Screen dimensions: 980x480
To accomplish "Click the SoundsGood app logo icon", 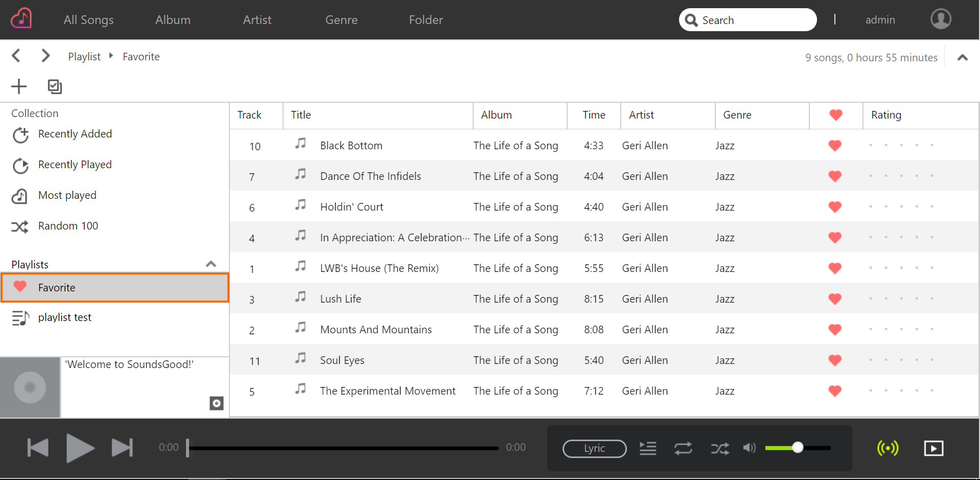I will click(21, 19).
